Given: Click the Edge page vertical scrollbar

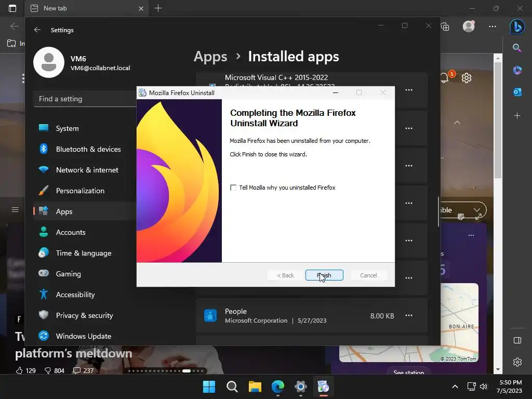Looking at the screenshot, I should (498, 120).
